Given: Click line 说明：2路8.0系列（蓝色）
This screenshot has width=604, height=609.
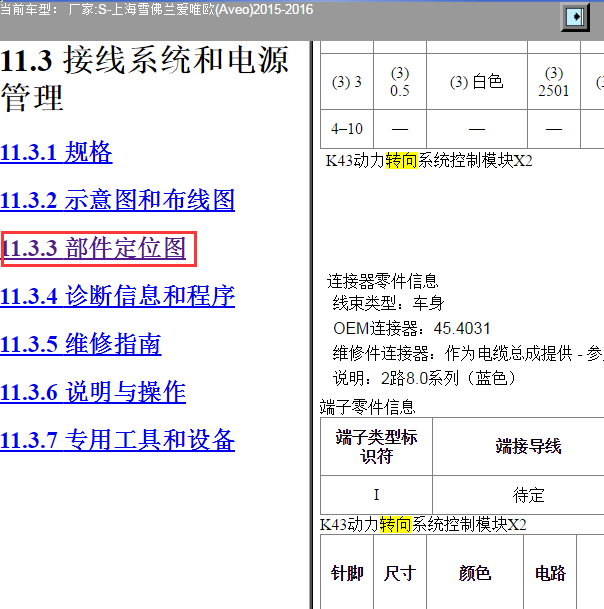Looking at the screenshot, I should coord(425,378).
